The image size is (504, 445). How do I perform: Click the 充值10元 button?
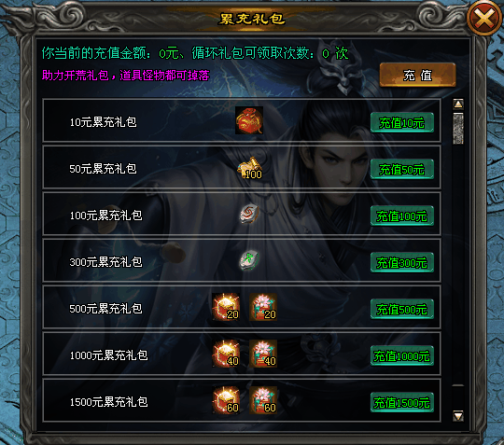402,123
